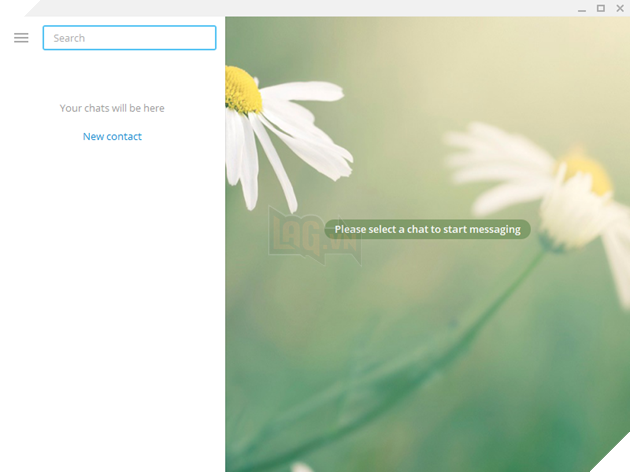Click the gray title bar

pos(300,8)
